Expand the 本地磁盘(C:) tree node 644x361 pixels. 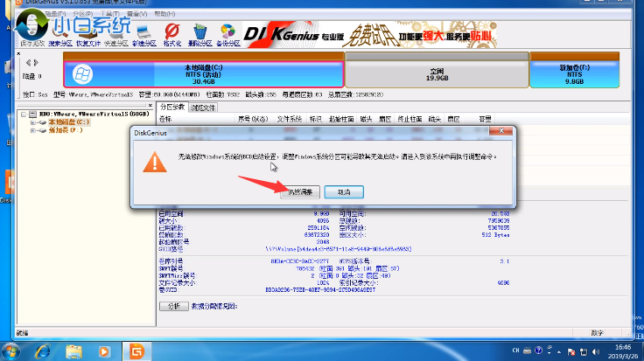[33, 122]
